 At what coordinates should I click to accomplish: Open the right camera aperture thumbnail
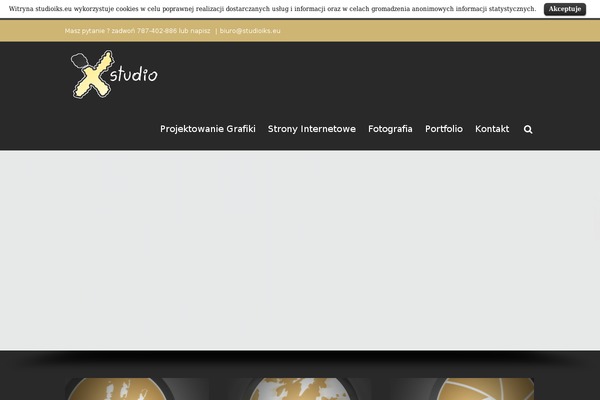click(x=462, y=389)
